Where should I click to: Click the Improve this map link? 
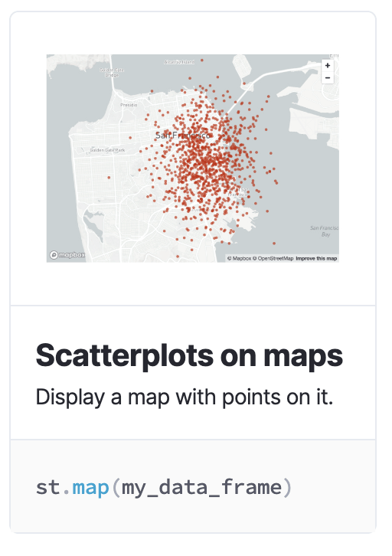point(316,259)
